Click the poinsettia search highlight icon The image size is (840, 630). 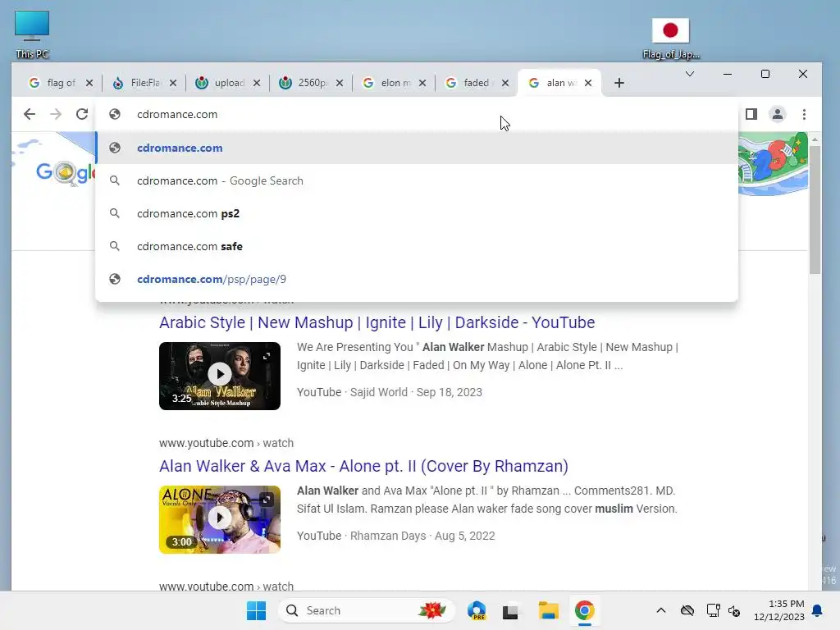click(x=431, y=610)
